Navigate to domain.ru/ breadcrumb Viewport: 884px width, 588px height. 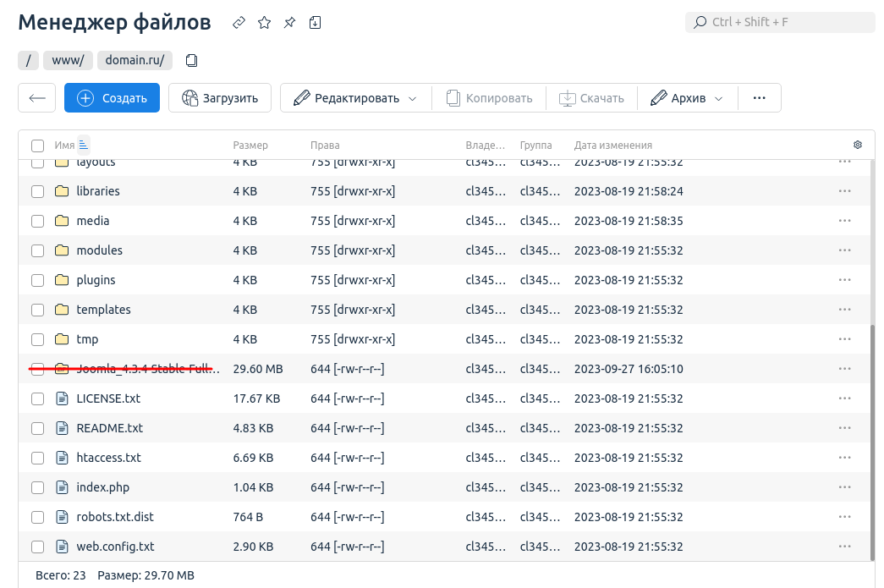tap(135, 60)
